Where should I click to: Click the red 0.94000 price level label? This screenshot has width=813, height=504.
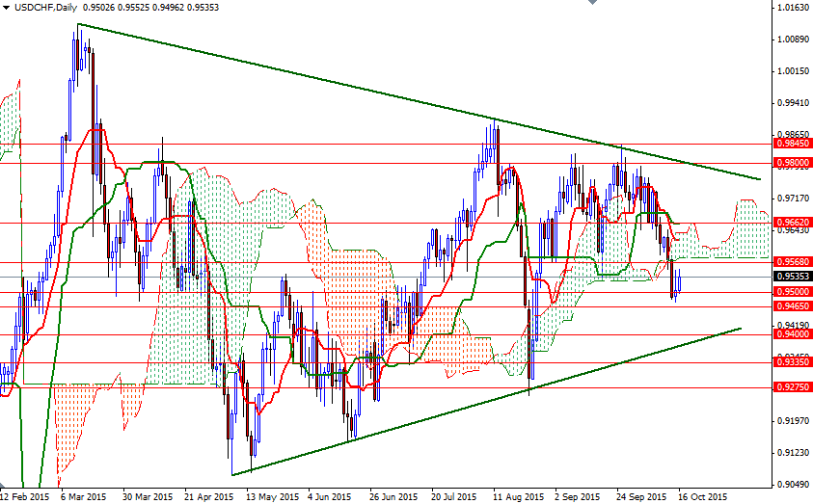tap(792, 333)
